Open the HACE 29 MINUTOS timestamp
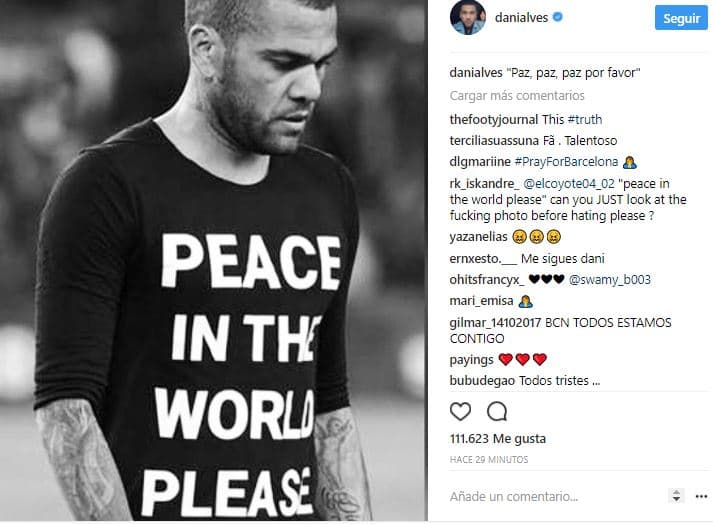Image resolution: width=713 pixels, height=524 pixels. tap(489, 459)
